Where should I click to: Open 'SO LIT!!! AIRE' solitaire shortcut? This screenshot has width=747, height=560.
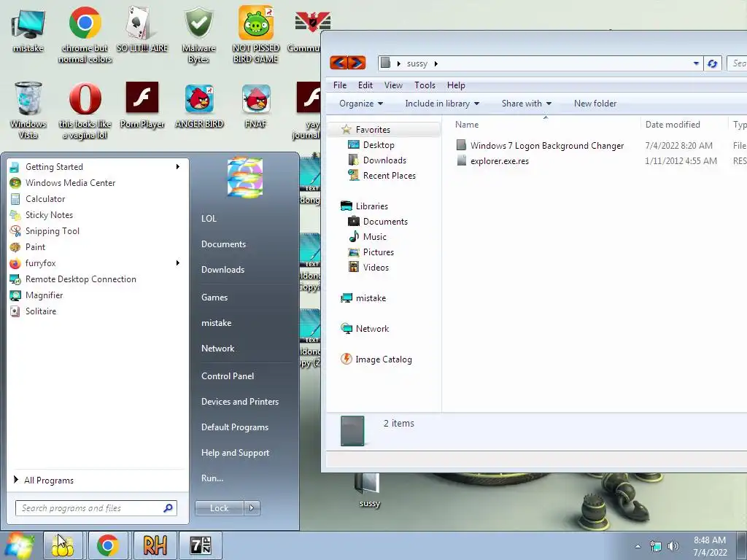pos(142,29)
